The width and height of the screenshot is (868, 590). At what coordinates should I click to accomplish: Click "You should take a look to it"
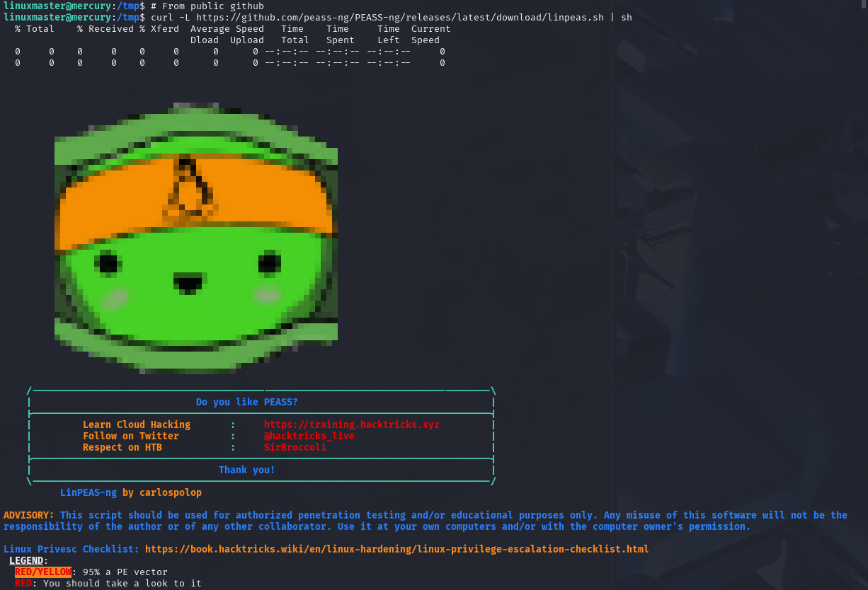(x=122, y=583)
